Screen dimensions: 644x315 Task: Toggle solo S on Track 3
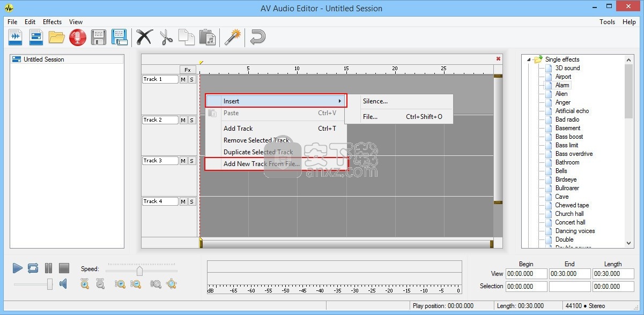click(191, 161)
